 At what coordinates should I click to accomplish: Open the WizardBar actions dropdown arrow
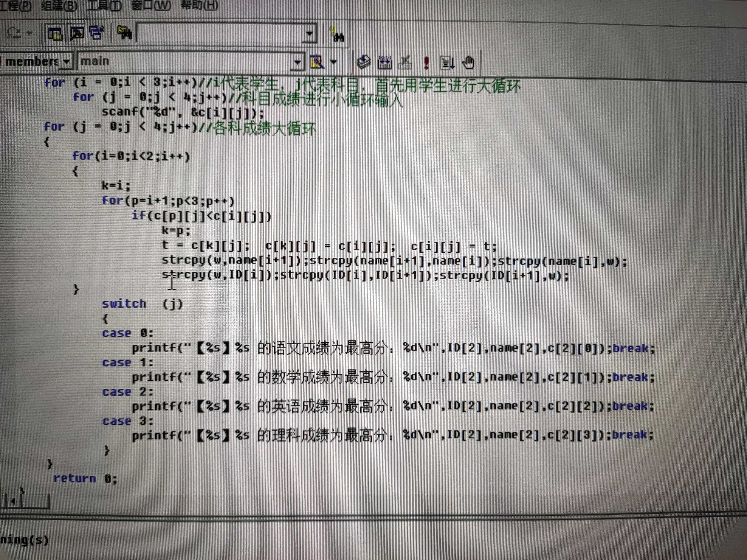point(334,62)
